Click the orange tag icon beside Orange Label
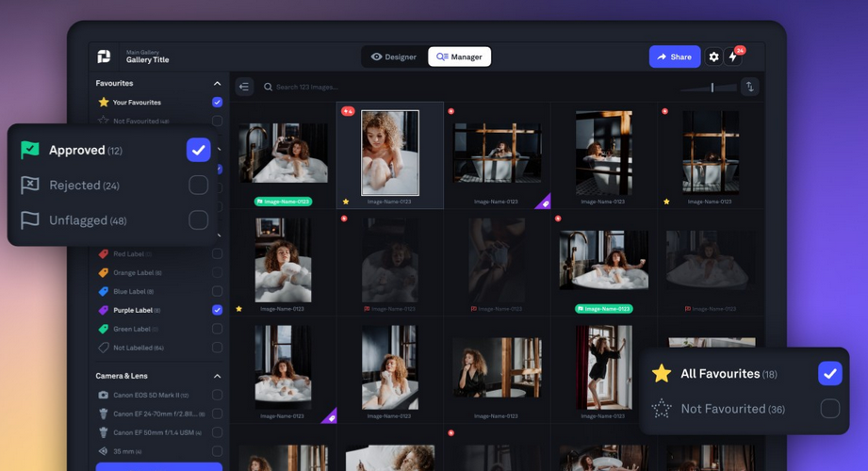This screenshot has width=868, height=471. point(103,273)
